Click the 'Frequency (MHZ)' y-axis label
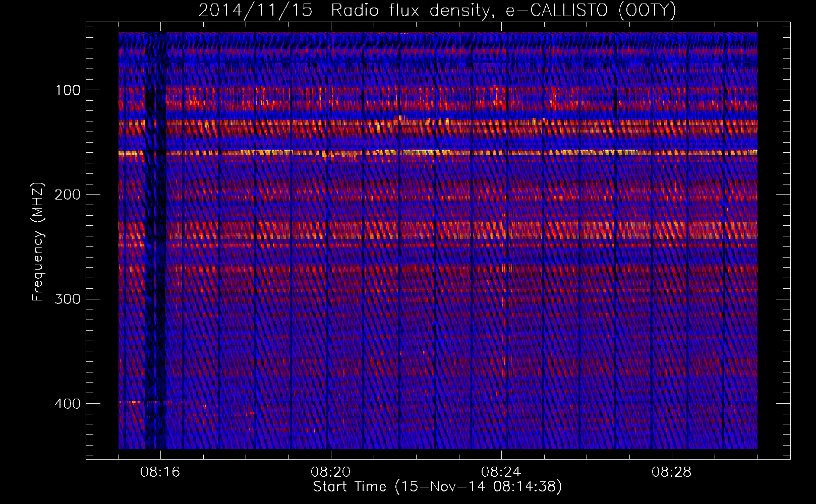Image resolution: width=816 pixels, height=504 pixels. pyautogui.click(x=38, y=241)
